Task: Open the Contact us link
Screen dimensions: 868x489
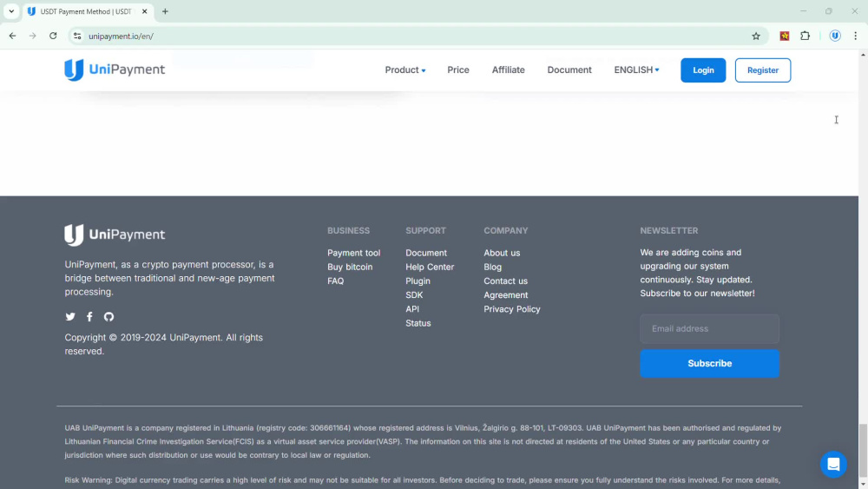Action: click(505, 281)
